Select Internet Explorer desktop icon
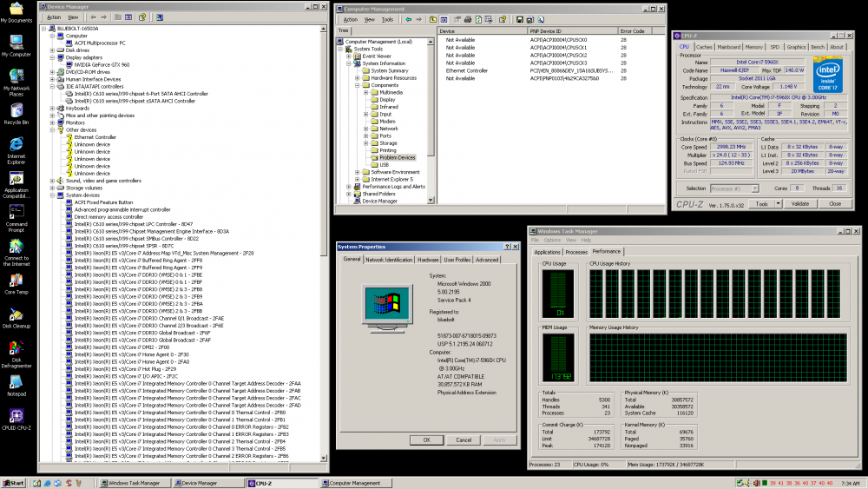Viewport: 868px width, 489px height. click(x=16, y=151)
